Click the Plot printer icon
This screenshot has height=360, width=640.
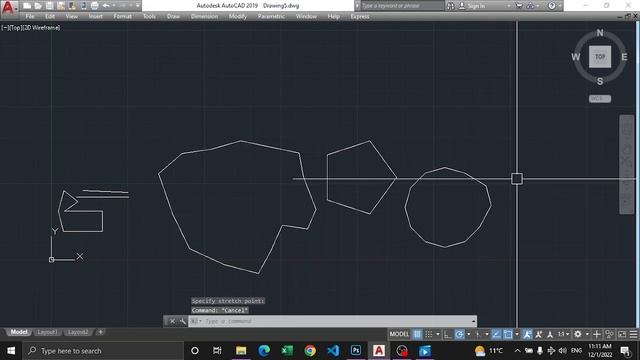pos(94,6)
